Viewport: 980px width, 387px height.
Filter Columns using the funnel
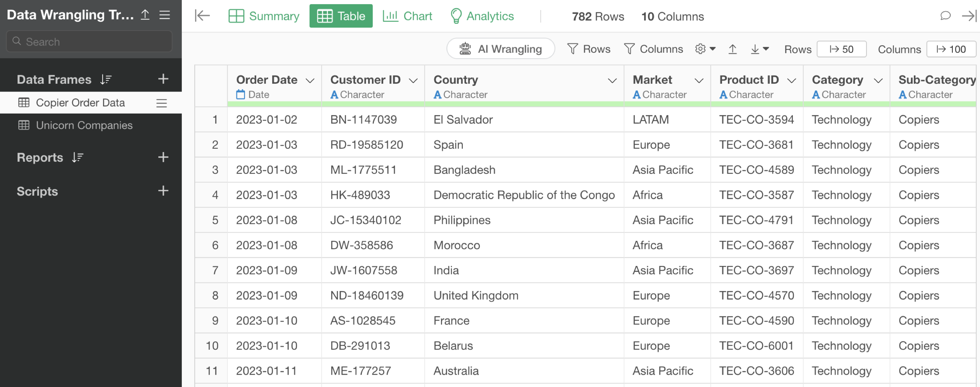click(653, 49)
